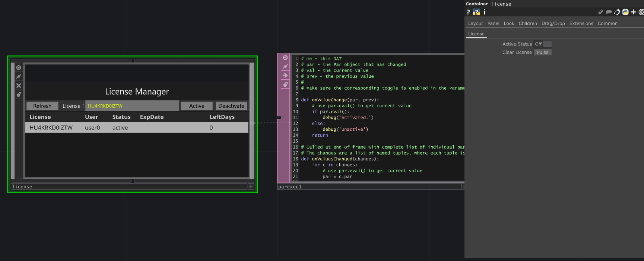Click the plus icon to customize parameters
Screen dimensions: 644x261
point(633,12)
